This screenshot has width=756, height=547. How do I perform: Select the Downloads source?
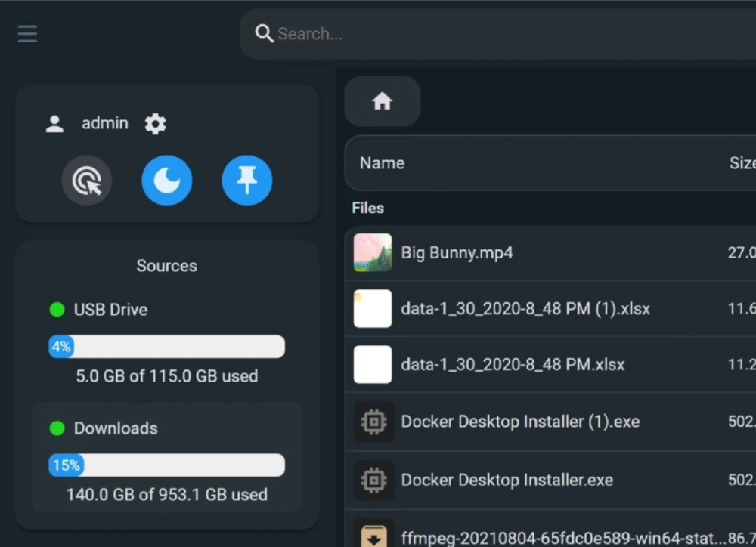(115, 428)
